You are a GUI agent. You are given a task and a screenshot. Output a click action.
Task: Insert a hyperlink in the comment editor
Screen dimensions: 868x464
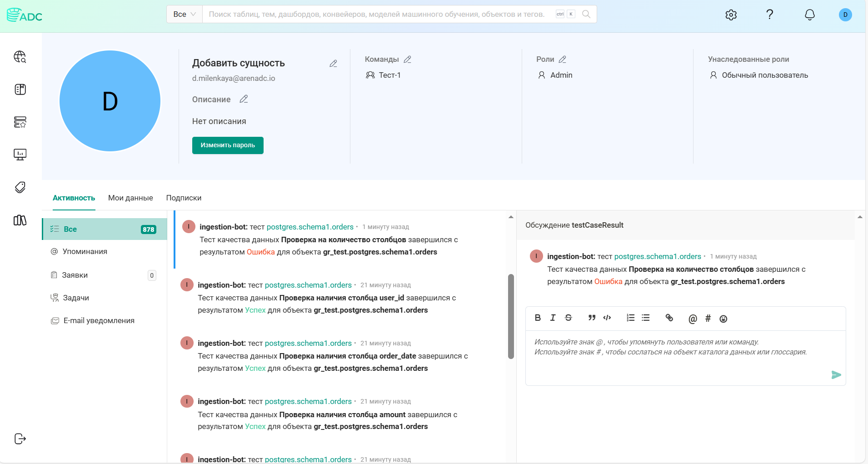[668, 318]
